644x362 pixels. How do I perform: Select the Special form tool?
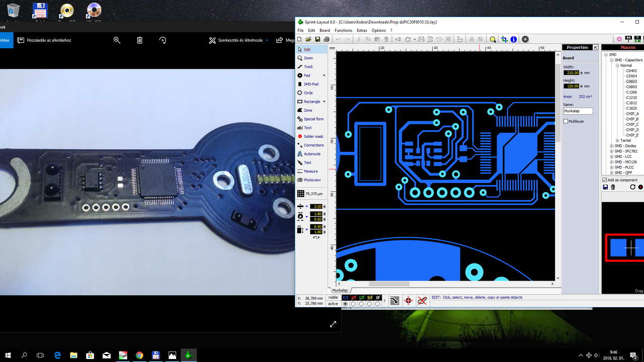(x=310, y=119)
